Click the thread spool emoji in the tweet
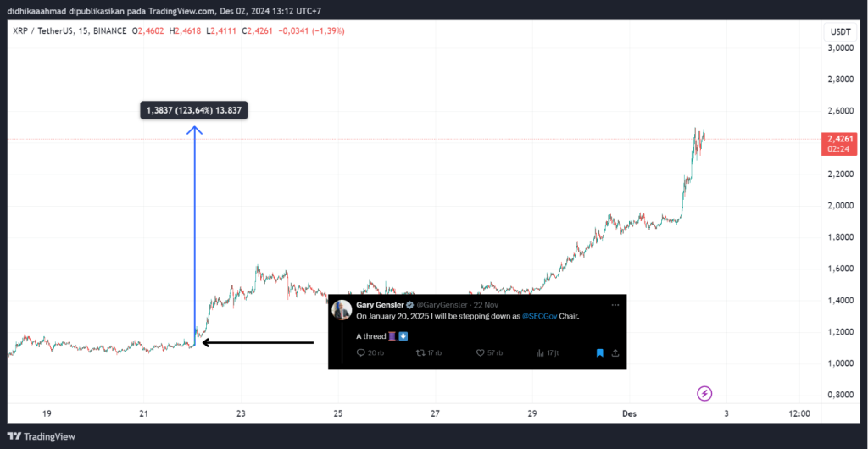This screenshot has width=868, height=449. pos(391,336)
